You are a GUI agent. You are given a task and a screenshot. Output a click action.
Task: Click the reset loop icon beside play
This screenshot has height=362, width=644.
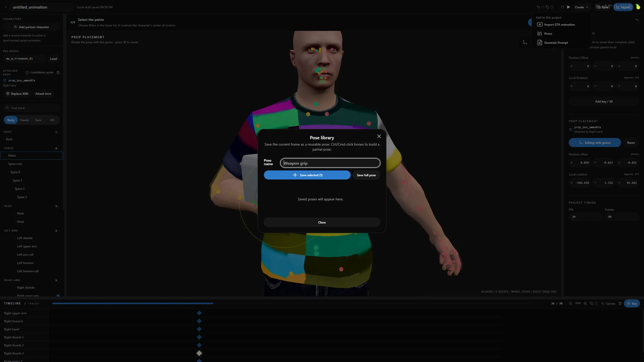tap(562, 7)
